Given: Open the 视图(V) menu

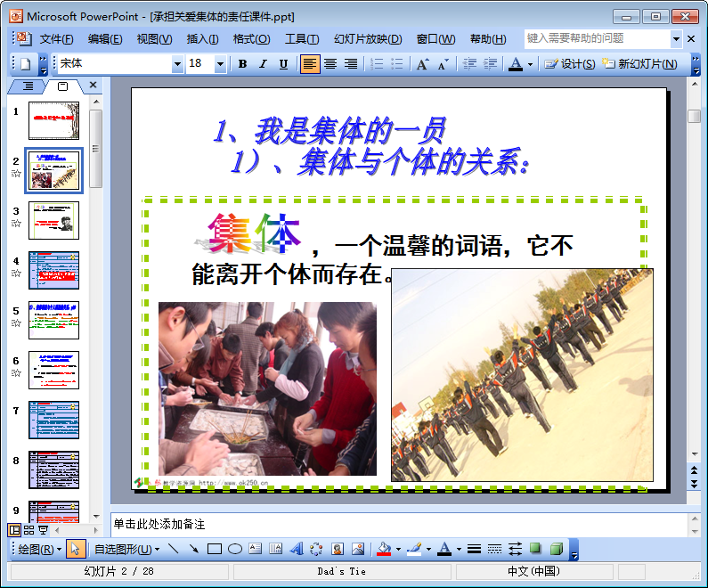Looking at the screenshot, I should pyautogui.click(x=154, y=39).
